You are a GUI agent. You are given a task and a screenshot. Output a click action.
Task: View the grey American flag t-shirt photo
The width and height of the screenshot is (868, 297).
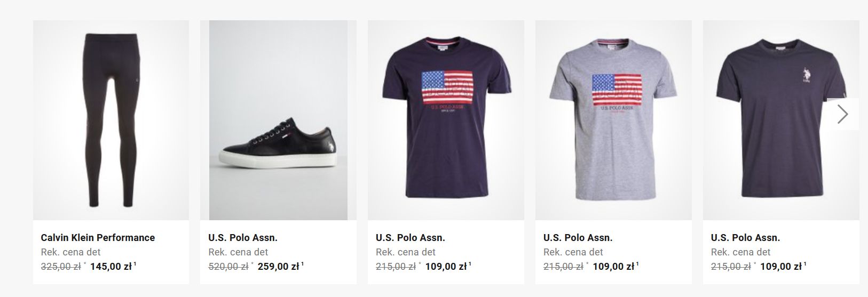point(613,121)
